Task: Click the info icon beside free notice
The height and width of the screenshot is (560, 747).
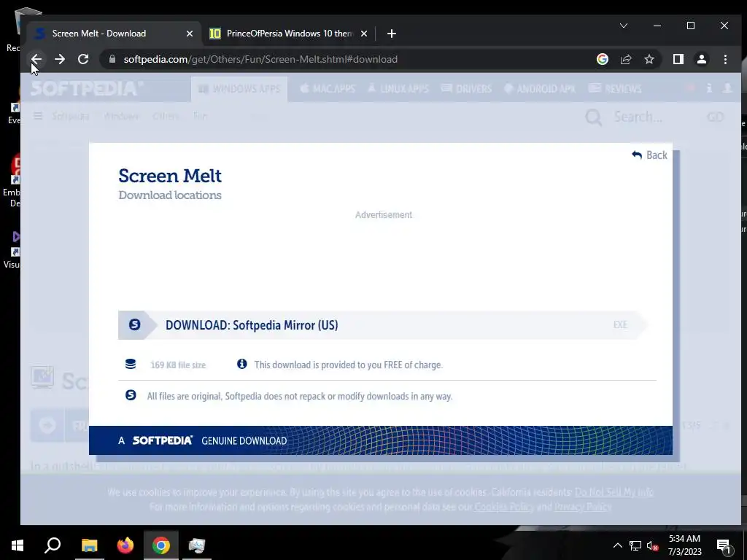Action: [242, 365]
